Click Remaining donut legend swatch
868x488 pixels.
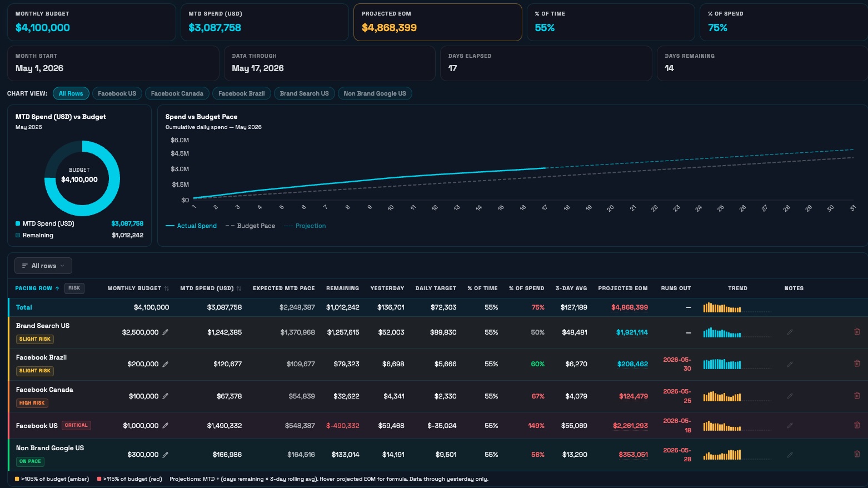[18, 235]
